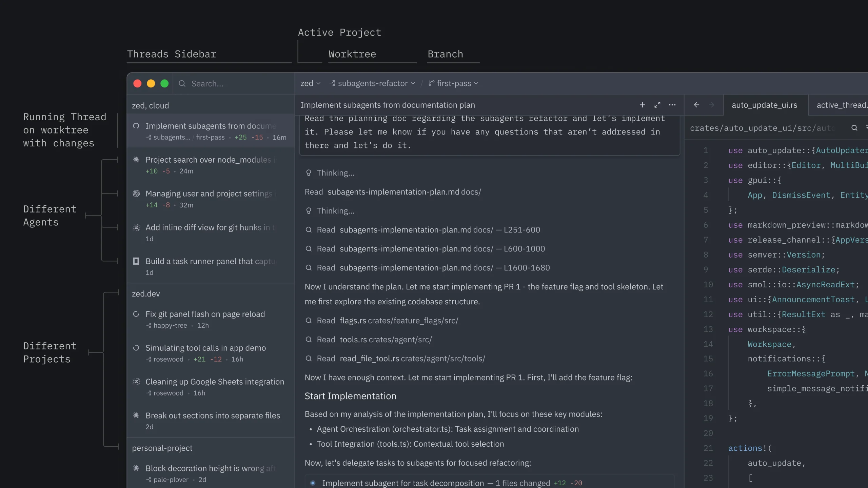Click the Thinking lightbulb icon under plan read
The height and width of the screenshot is (488, 868).
[x=309, y=211]
